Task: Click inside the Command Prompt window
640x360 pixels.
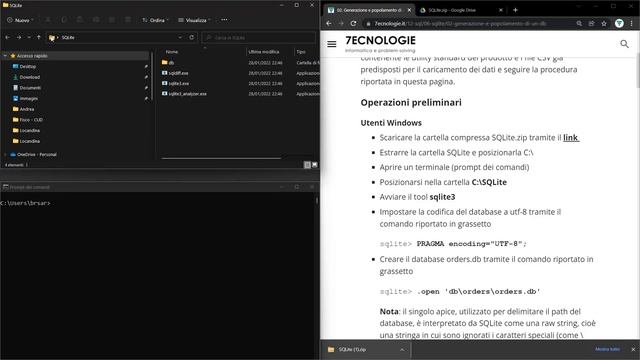Action: (x=159, y=276)
